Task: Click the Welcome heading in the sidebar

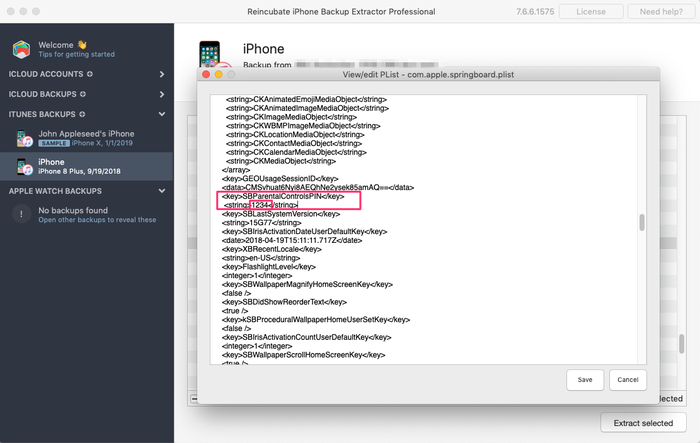Action: coord(56,45)
